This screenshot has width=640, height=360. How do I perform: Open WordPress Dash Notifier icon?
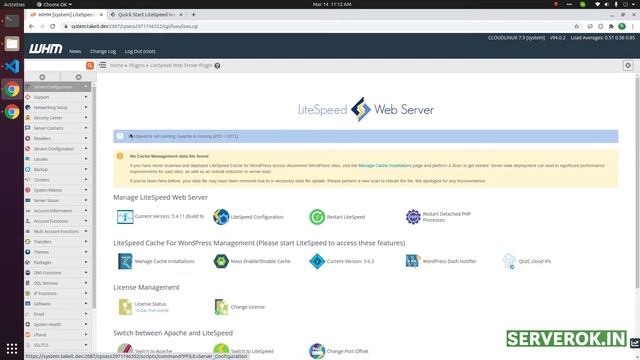pos(412,260)
